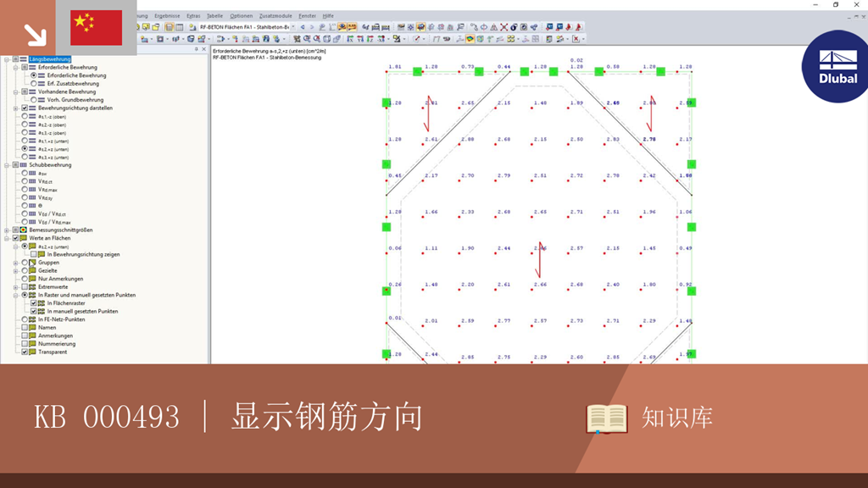Click the table view icon beside navigator toggle
The image size is (868, 488).
[180, 27]
